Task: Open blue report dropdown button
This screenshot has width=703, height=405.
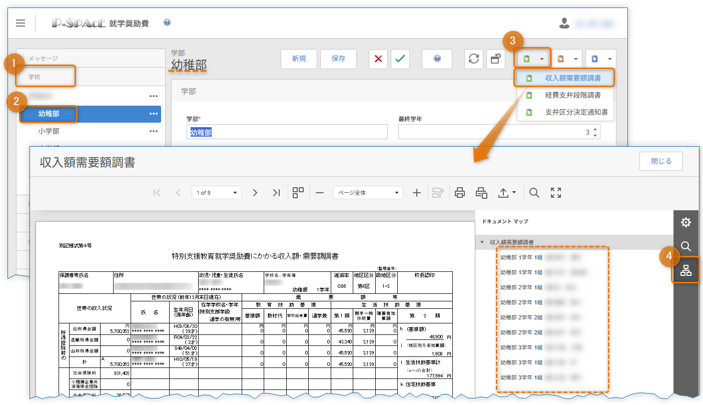Action: (601, 59)
